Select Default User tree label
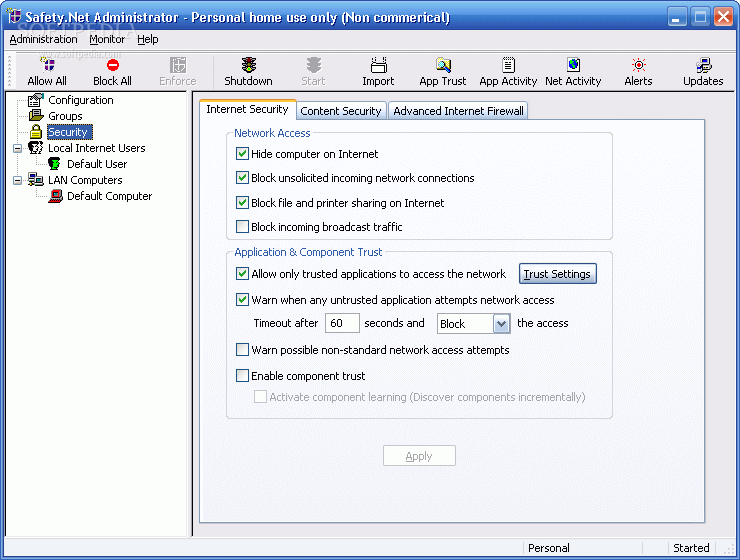740x560 pixels. click(97, 164)
